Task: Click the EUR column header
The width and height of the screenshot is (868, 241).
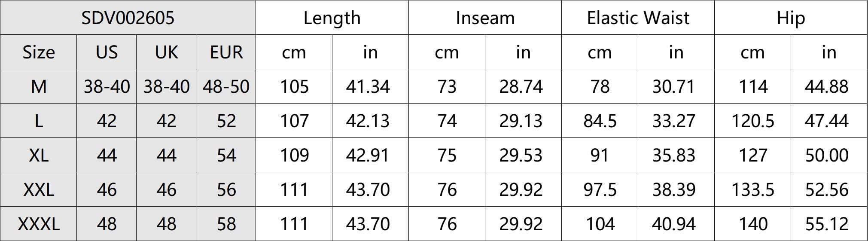Action: 226,52
